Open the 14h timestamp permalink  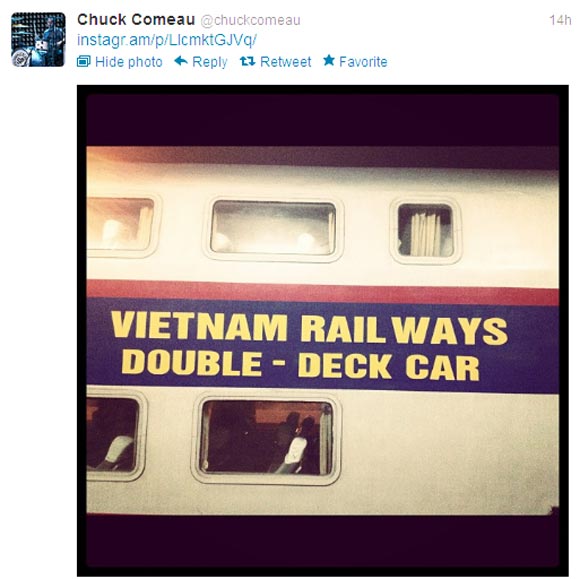point(560,20)
